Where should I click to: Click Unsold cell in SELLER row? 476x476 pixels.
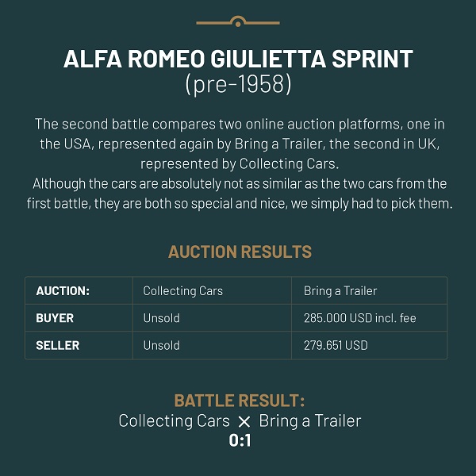(212, 345)
